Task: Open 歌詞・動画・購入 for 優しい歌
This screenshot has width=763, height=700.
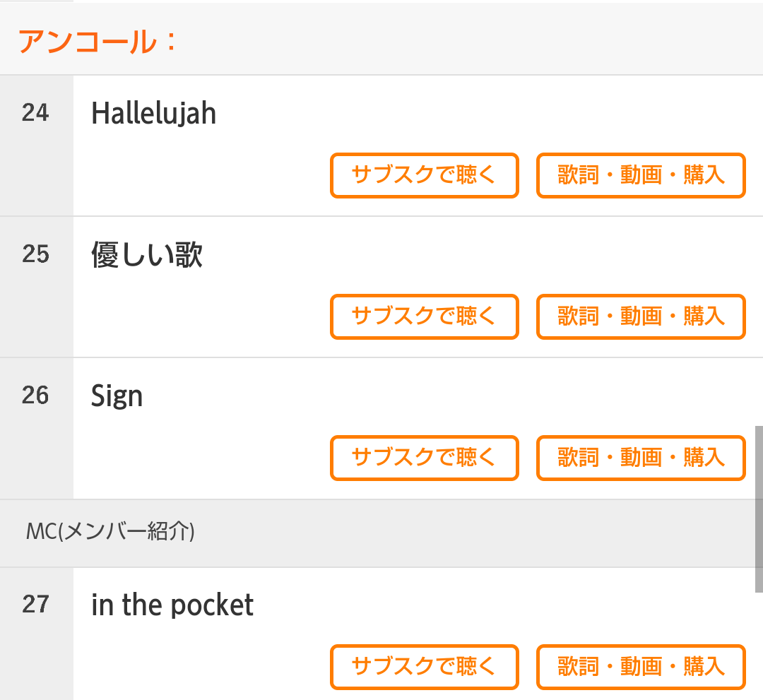Action: pos(641,316)
